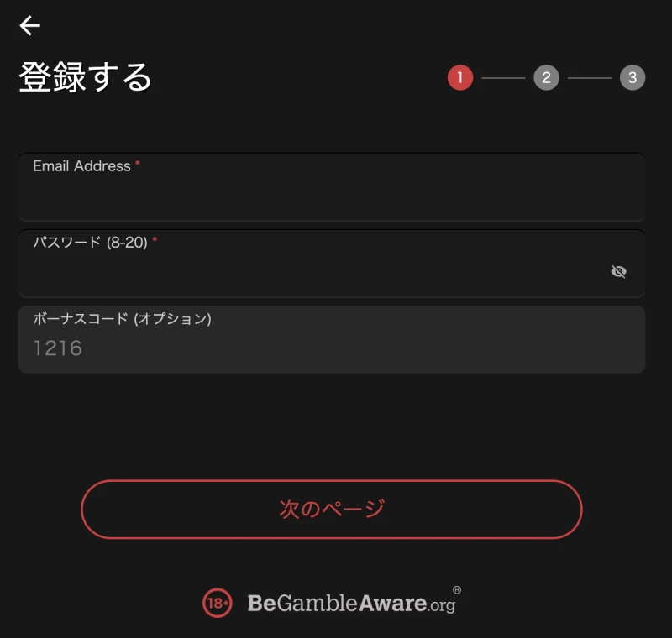Click the ボーナスコード (オプション) field
The image size is (672, 638).
(x=332, y=339)
